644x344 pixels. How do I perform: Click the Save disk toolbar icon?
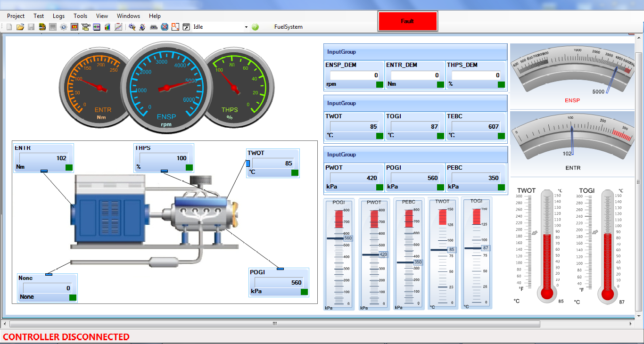31,27
